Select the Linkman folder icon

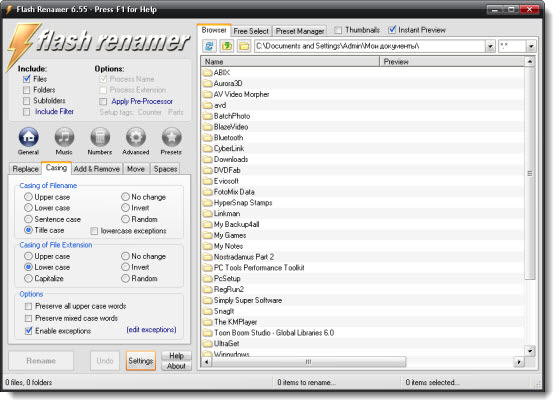[208, 213]
